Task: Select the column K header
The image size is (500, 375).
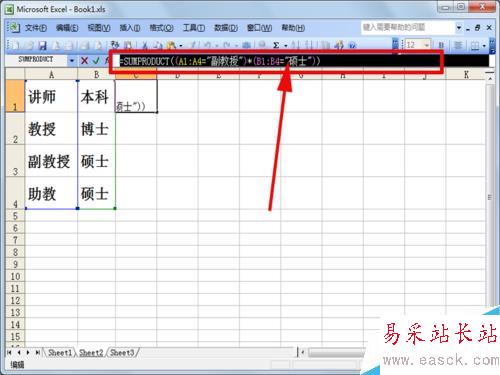Action: point(466,75)
